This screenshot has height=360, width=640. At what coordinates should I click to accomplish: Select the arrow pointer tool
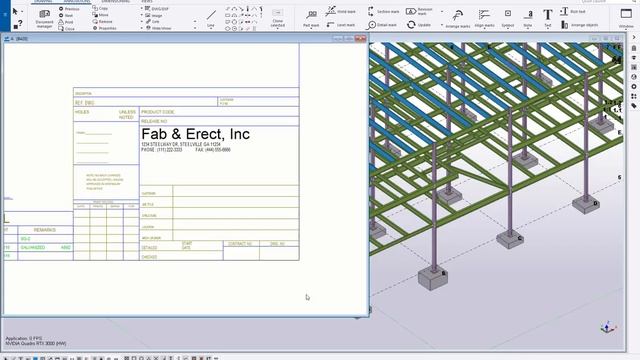(x=15, y=11)
